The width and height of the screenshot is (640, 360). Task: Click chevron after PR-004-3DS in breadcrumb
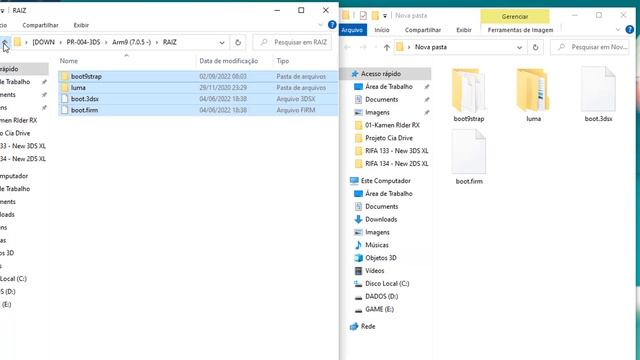pyautogui.click(x=106, y=42)
